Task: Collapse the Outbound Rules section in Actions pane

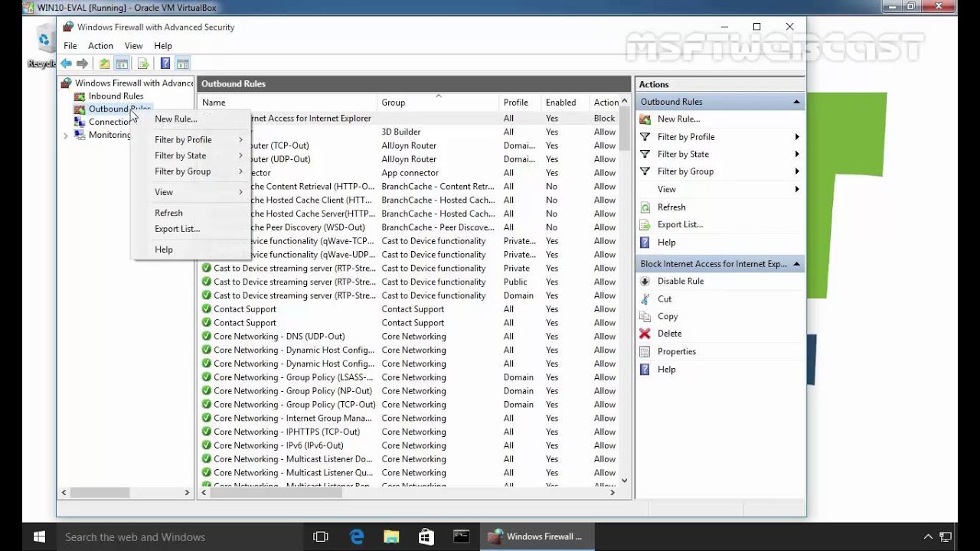Action: click(x=796, y=102)
